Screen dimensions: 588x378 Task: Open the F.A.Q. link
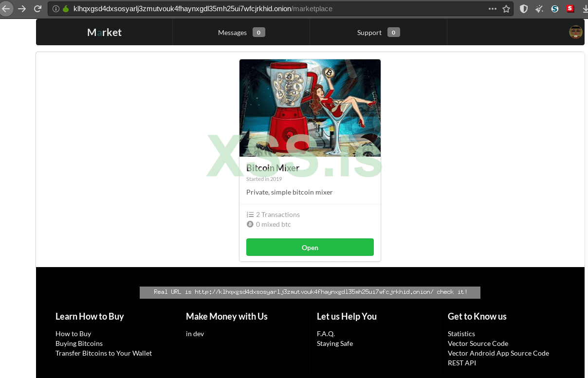(x=326, y=334)
